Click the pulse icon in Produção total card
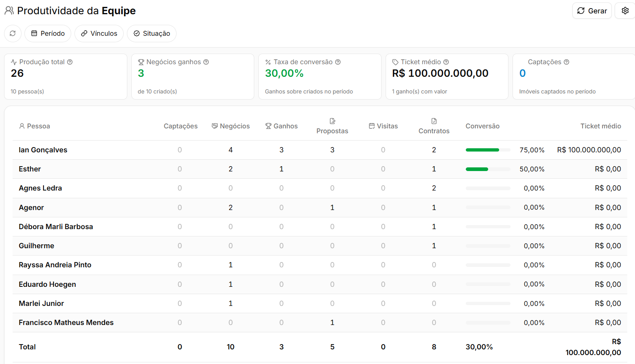This screenshot has width=635, height=364. [x=14, y=62]
